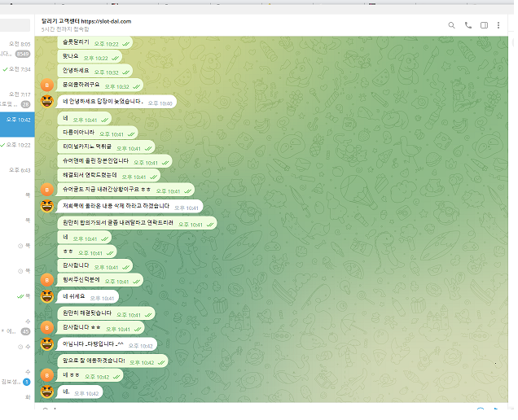Open the search-in-chat magnifier icon

451,25
